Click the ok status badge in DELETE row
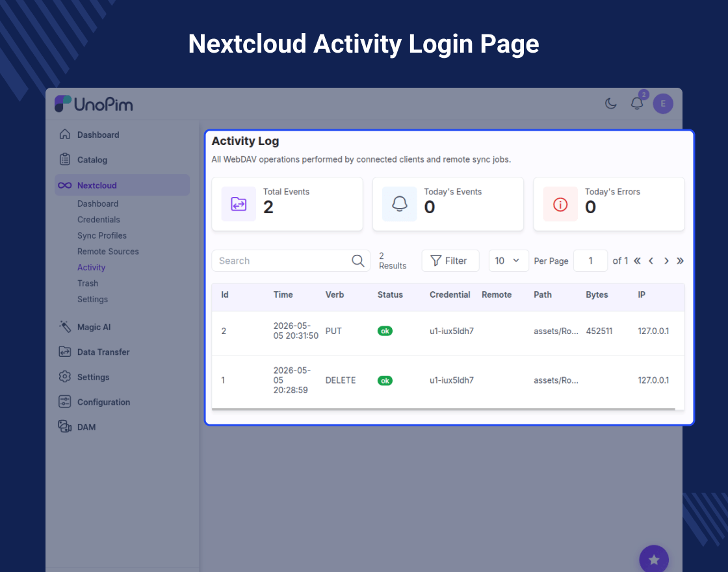The image size is (728, 572). (x=385, y=381)
